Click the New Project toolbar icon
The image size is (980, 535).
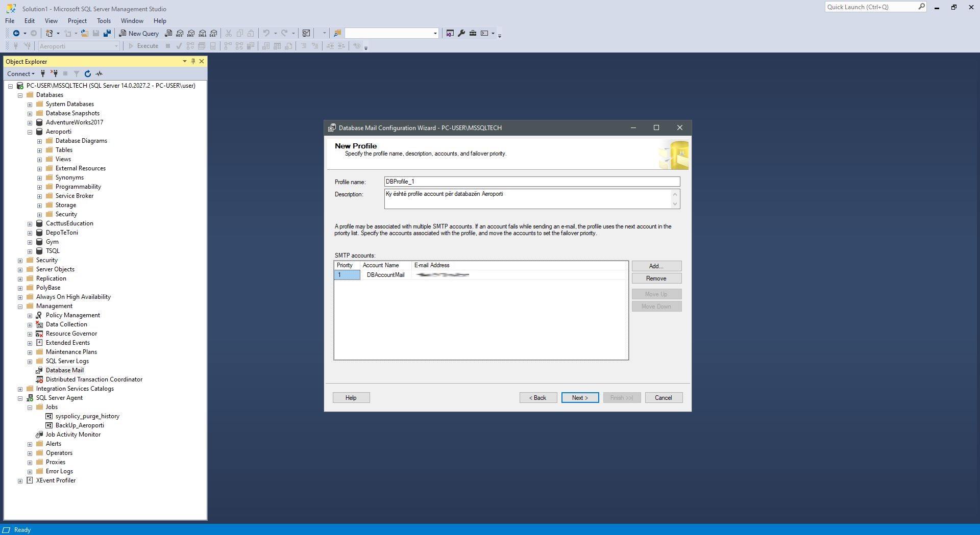50,33
